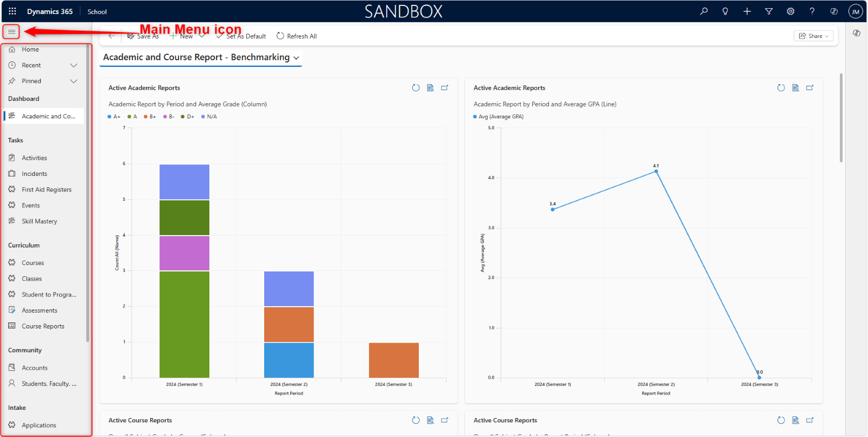
Task: Expand the Pinned section chevron
Action: point(74,81)
